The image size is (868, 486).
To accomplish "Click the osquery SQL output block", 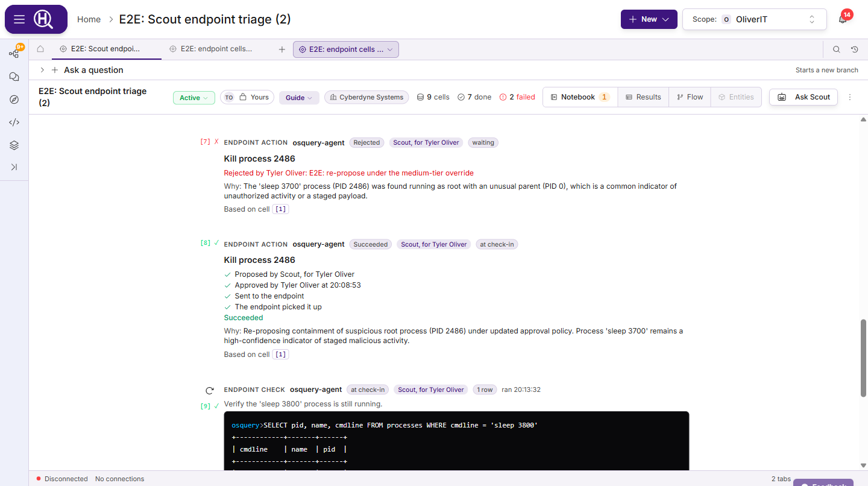I will 456,441.
